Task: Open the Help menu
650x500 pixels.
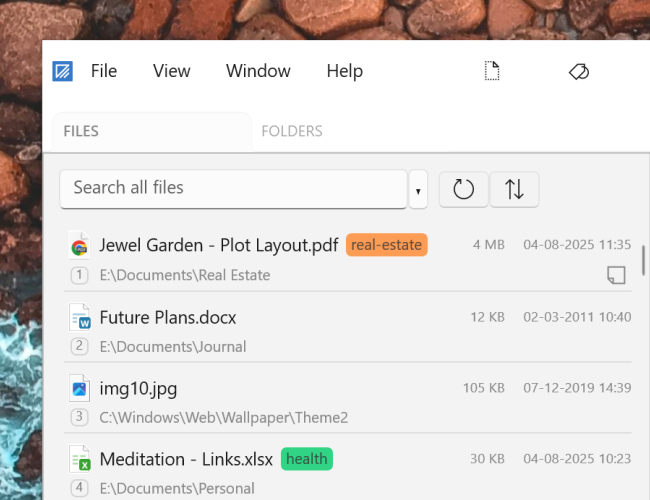Action: pos(345,71)
